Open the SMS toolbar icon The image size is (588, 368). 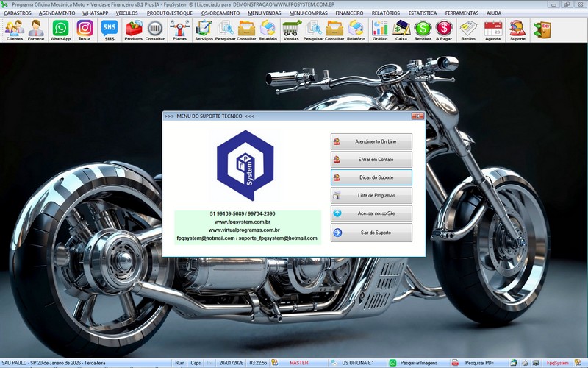pos(110,30)
